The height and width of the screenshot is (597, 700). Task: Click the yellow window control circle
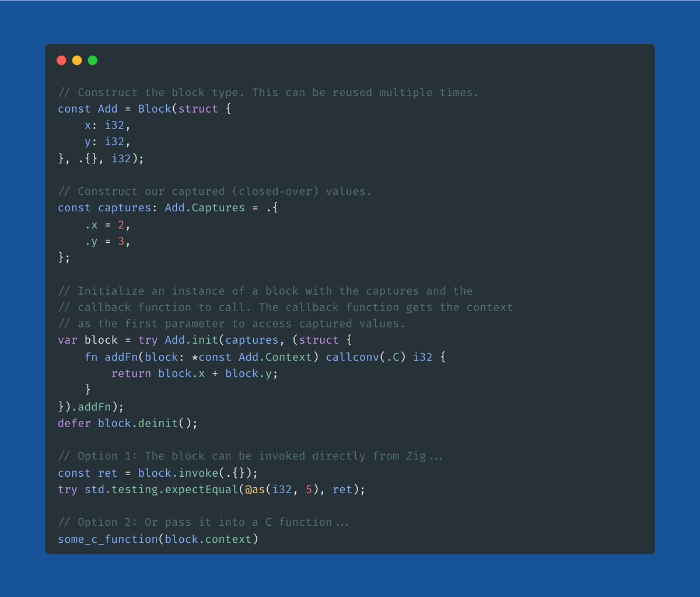pyautogui.click(x=76, y=60)
